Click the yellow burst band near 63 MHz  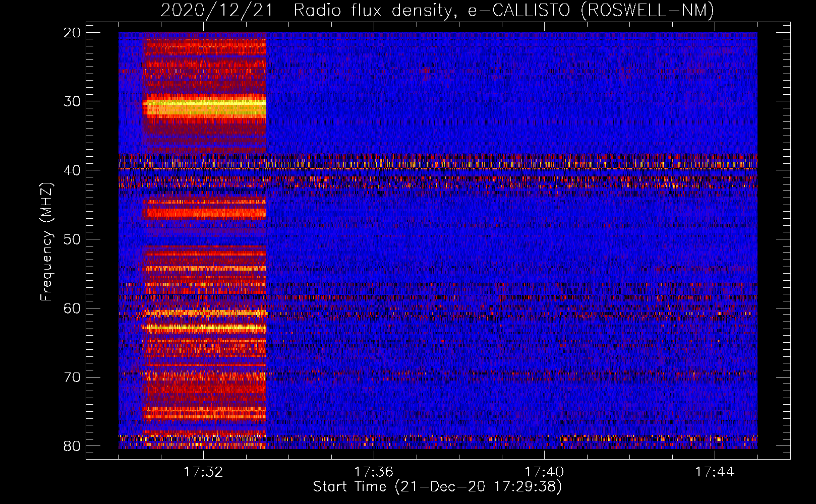pos(204,328)
